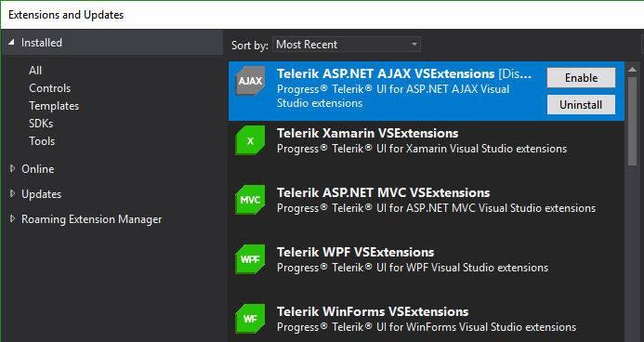644x342 pixels.
Task: Click the green WF WinForms icon
Action: [x=250, y=319]
